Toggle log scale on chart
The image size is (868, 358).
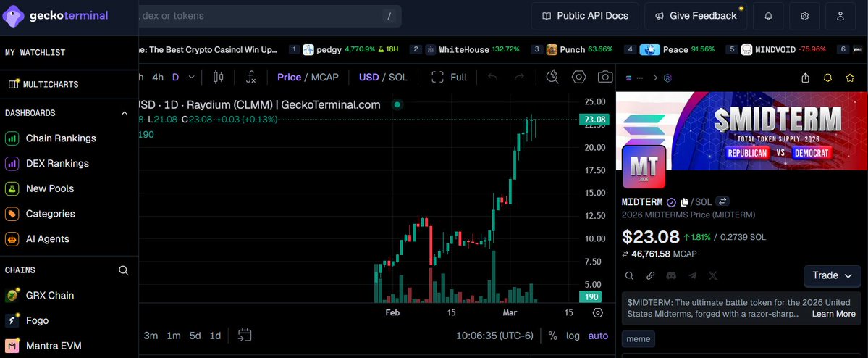pyautogui.click(x=573, y=336)
